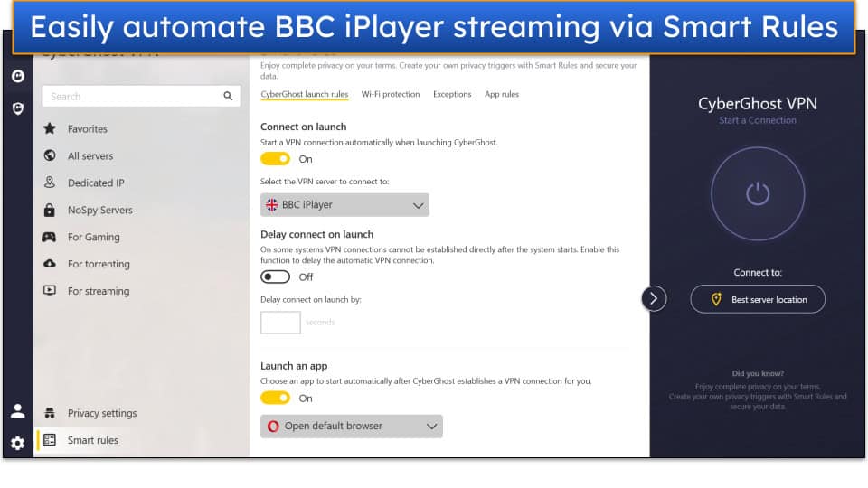
Task: Expand the Open default browser dropdown
Action: [352, 426]
